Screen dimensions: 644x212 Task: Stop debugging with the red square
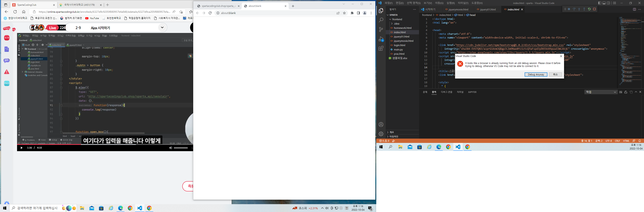click(x=594, y=9)
